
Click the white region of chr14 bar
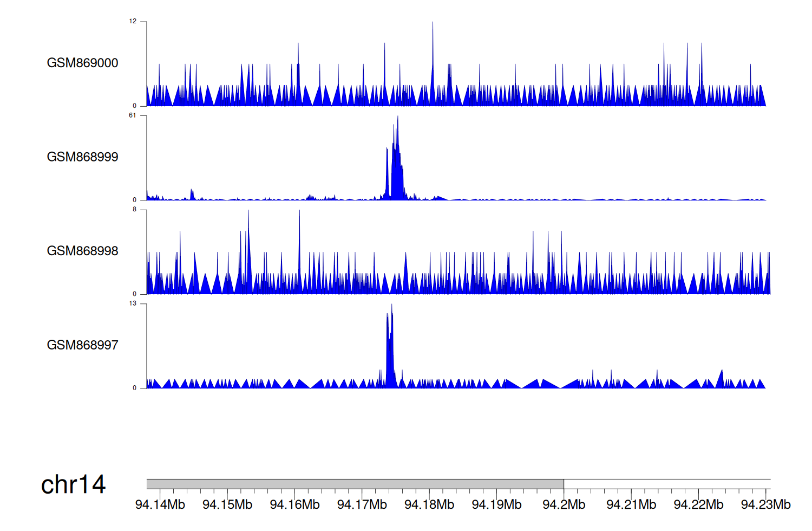point(667,484)
